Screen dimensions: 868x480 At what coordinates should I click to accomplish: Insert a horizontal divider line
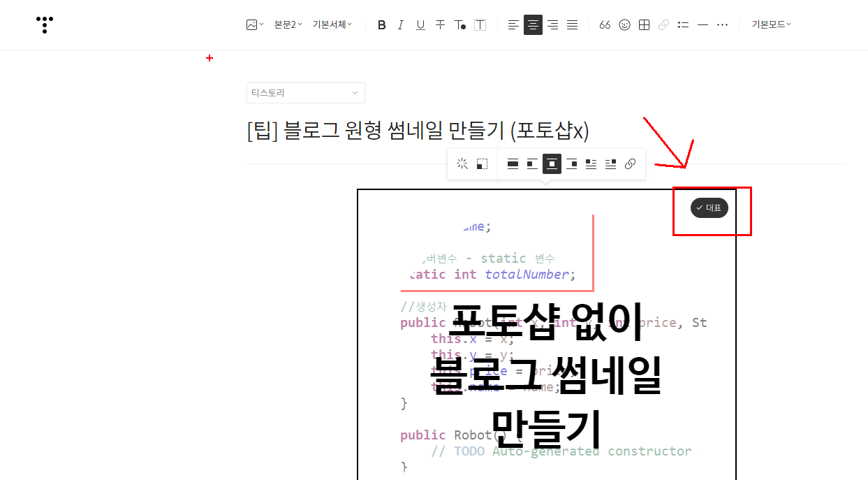coord(703,25)
